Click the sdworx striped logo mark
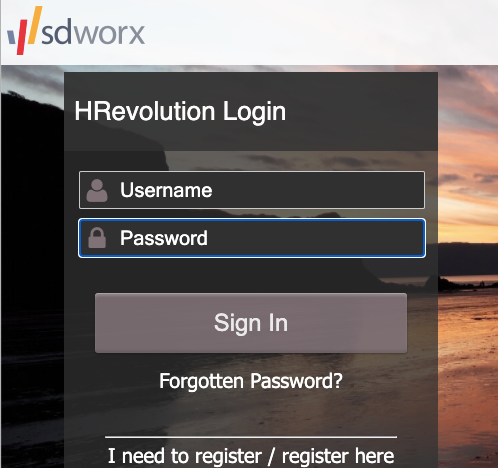The image size is (498, 468). coord(25,30)
